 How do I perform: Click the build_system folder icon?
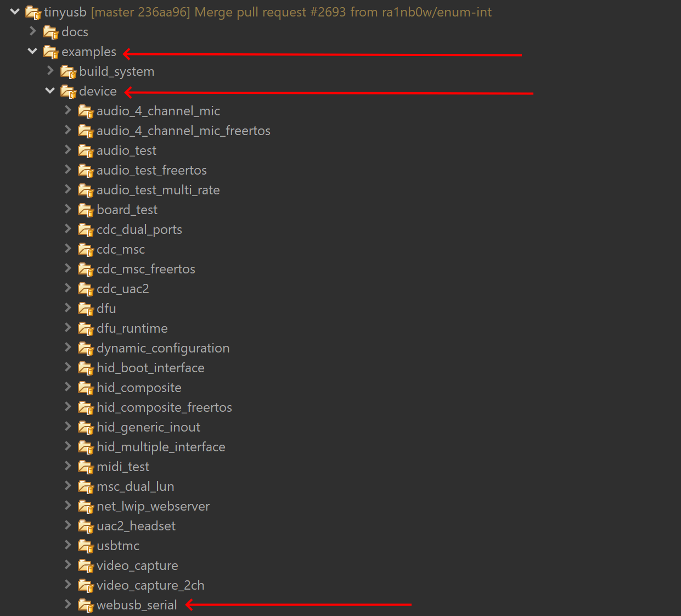69,72
